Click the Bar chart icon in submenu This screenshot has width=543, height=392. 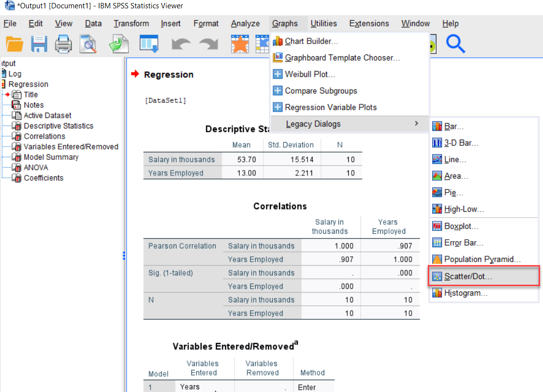[437, 126]
